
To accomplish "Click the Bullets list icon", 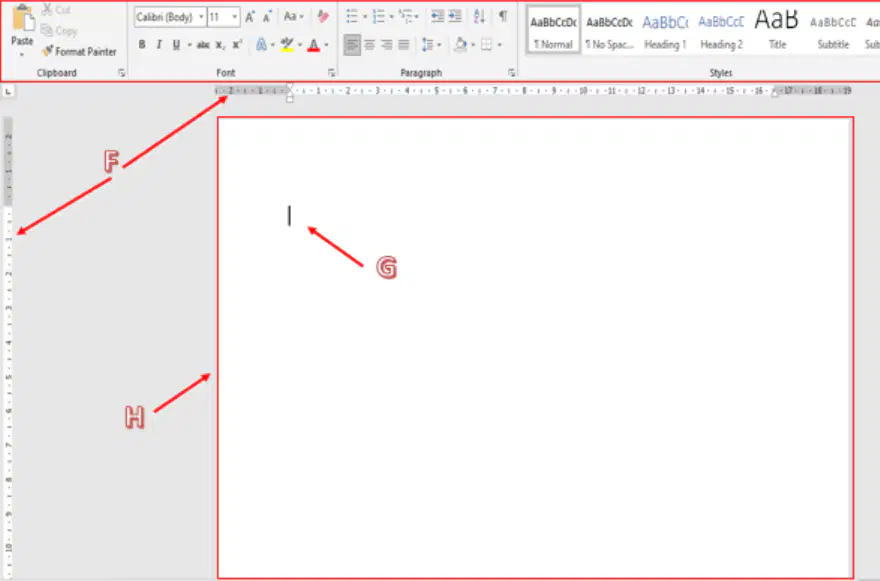I will point(352,17).
